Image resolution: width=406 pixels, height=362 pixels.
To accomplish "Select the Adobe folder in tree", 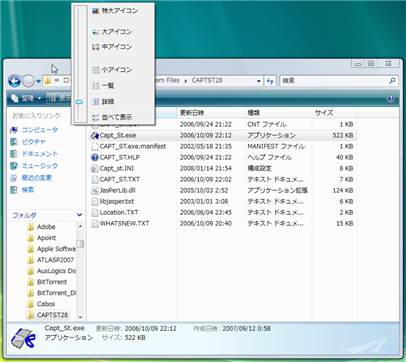I will point(41,227).
